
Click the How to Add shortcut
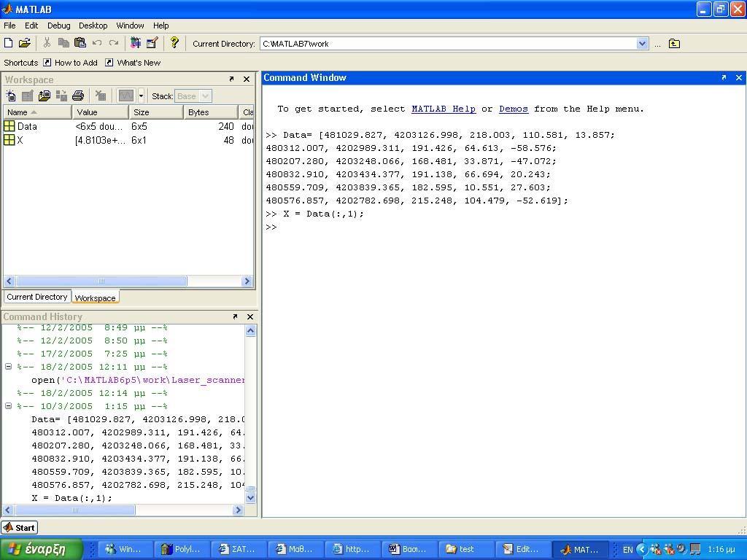pyautogui.click(x=70, y=63)
